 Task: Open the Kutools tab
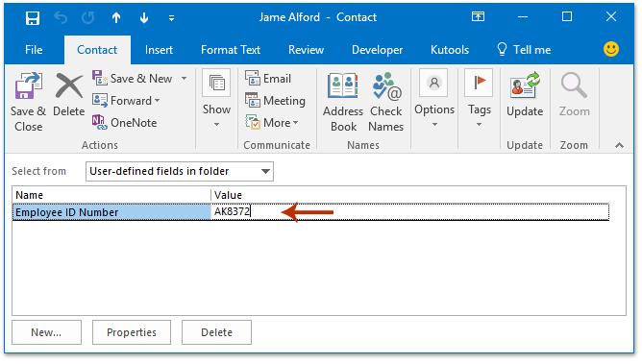pos(450,50)
